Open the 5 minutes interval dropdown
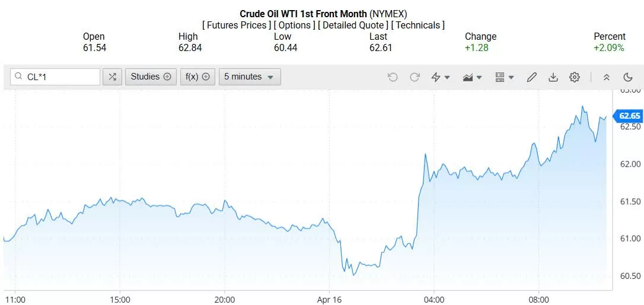This screenshot has height=305, width=644. coord(250,77)
